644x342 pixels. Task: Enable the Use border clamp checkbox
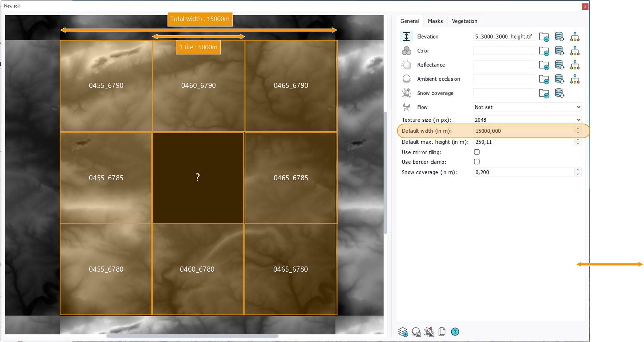coord(477,162)
